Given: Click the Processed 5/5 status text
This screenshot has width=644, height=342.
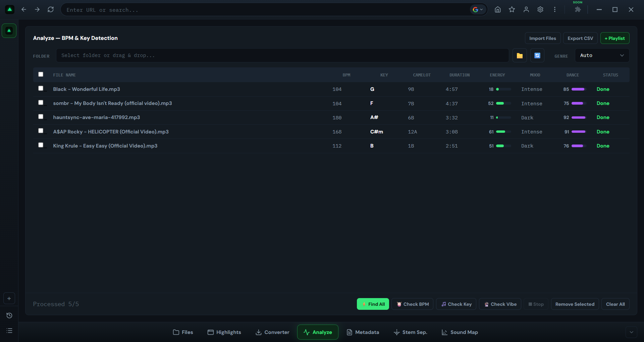Looking at the screenshot, I should pyautogui.click(x=56, y=304).
